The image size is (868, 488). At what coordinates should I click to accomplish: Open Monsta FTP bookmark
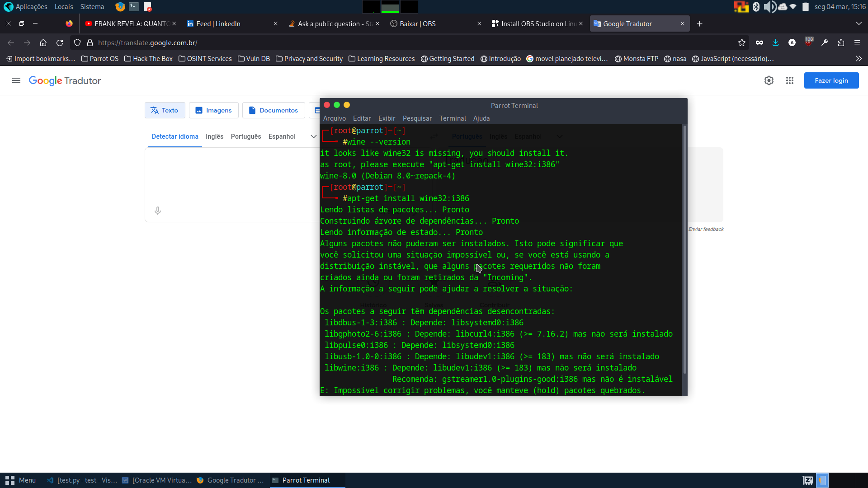(637, 59)
